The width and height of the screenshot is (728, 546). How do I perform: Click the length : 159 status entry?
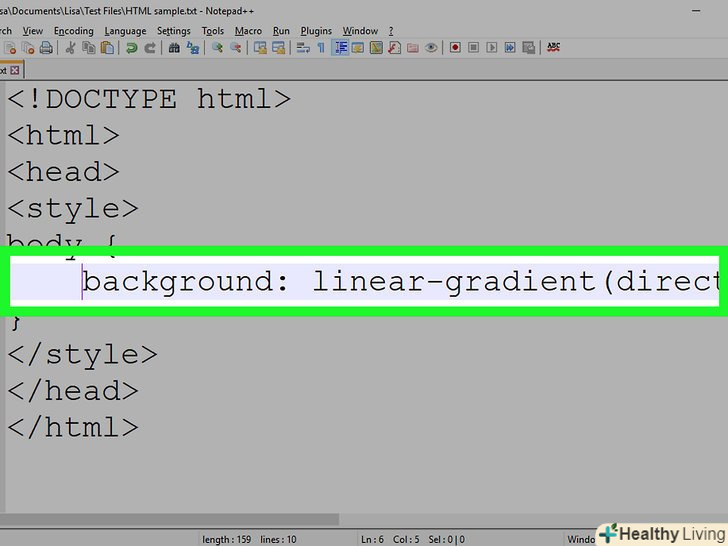click(227, 540)
